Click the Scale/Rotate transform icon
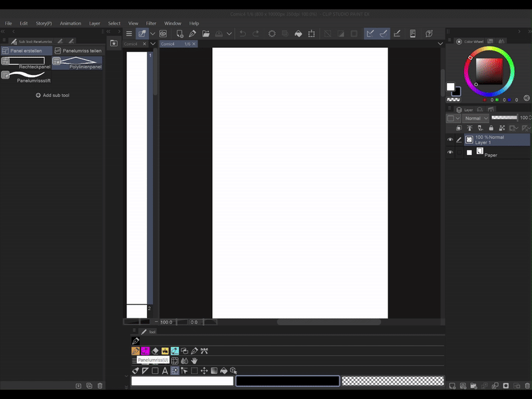This screenshot has height=399, width=532. [311, 34]
